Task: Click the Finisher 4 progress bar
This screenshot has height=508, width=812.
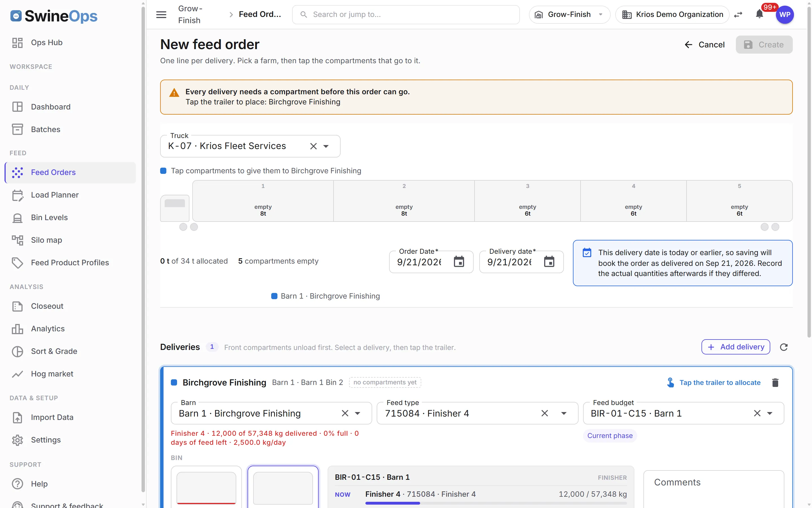Action: click(x=496, y=503)
